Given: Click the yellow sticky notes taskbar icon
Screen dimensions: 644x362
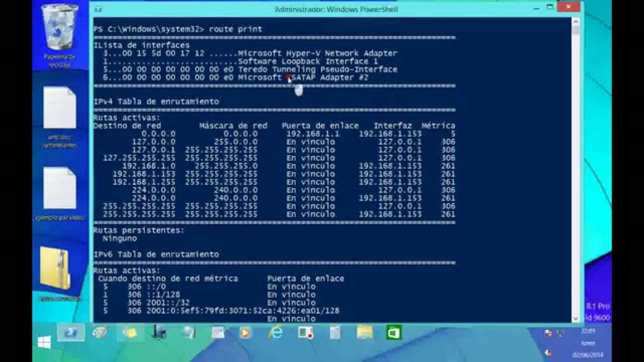Looking at the screenshot, I should (x=129, y=332).
